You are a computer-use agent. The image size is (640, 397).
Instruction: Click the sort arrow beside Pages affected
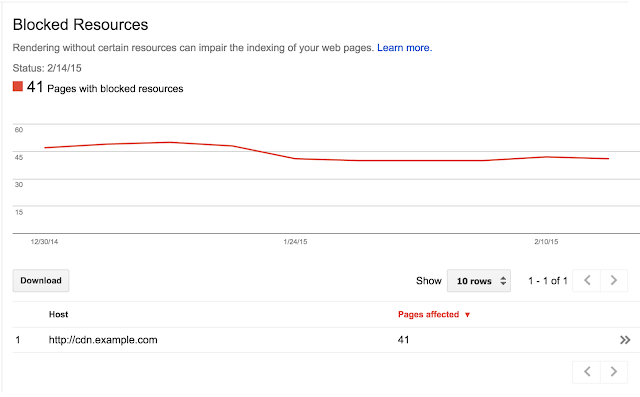tap(467, 315)
